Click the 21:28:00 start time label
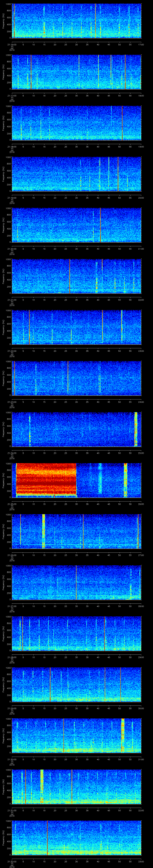 (x=12, y=657)
